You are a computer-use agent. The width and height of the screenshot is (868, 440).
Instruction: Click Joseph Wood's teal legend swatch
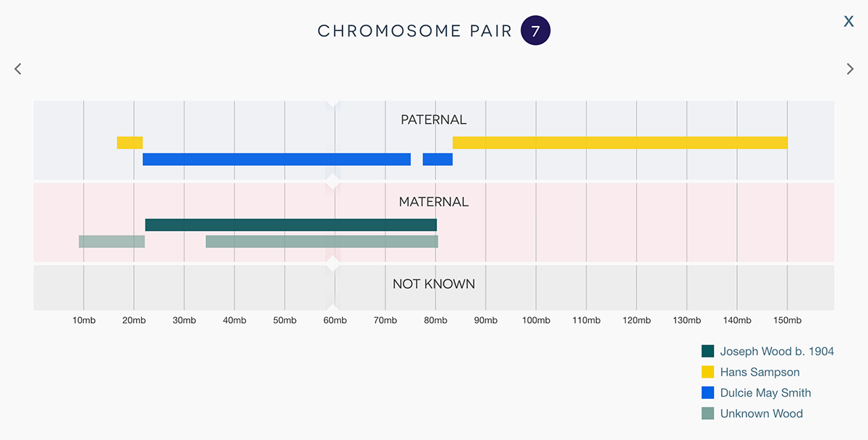tap(707, 351)
